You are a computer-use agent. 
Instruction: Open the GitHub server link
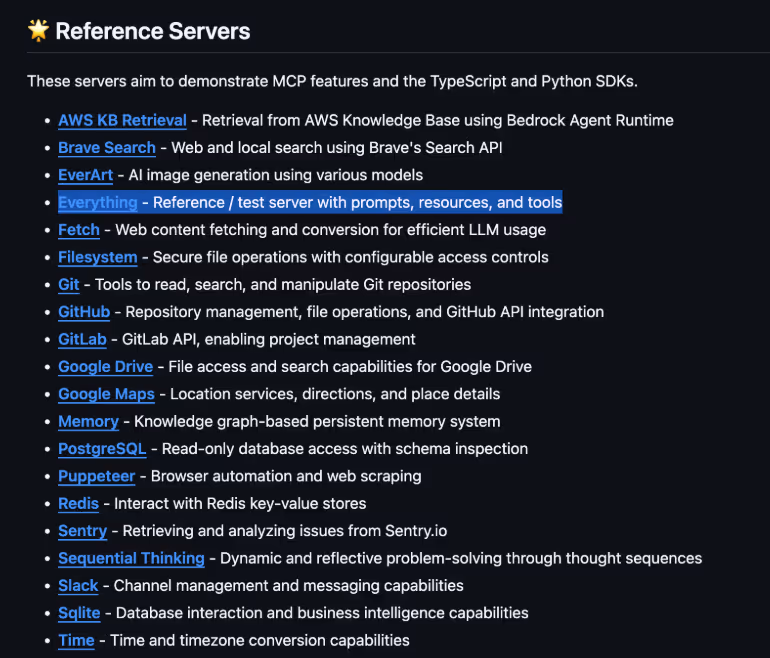click(x=84, y=312)
